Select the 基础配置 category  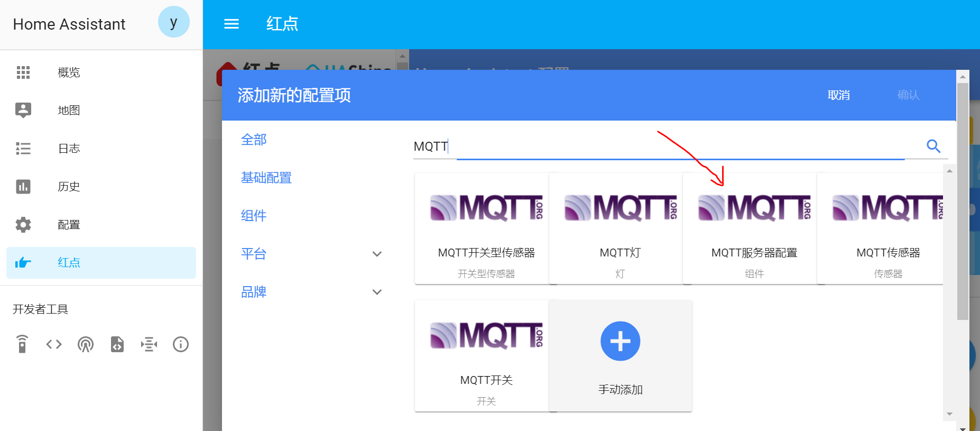(x=266, y=178)
